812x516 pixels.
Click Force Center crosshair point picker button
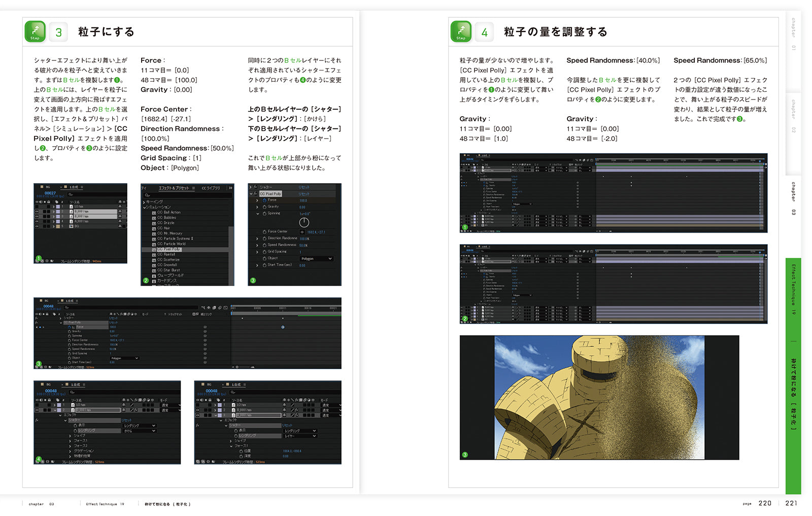pyautogui.click(x=302, y=232)
